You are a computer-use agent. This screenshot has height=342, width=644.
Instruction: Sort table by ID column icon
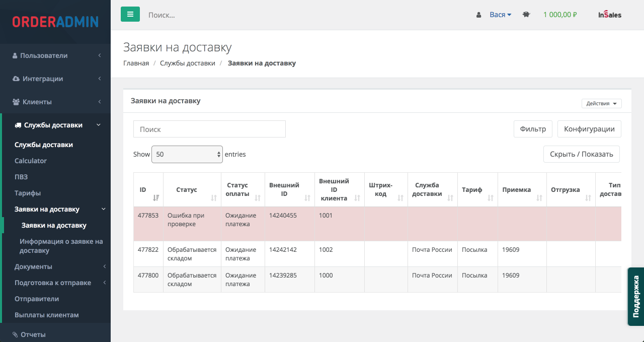[x=156, y=198]
